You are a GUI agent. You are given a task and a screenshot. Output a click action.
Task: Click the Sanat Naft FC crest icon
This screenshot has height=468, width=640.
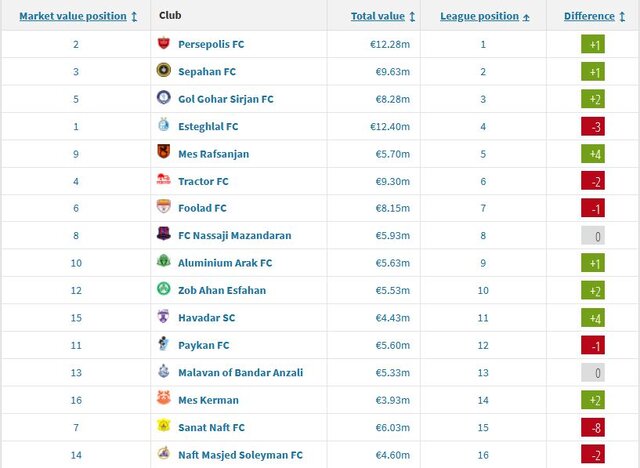pyautogui.click(x=164, y=427)
